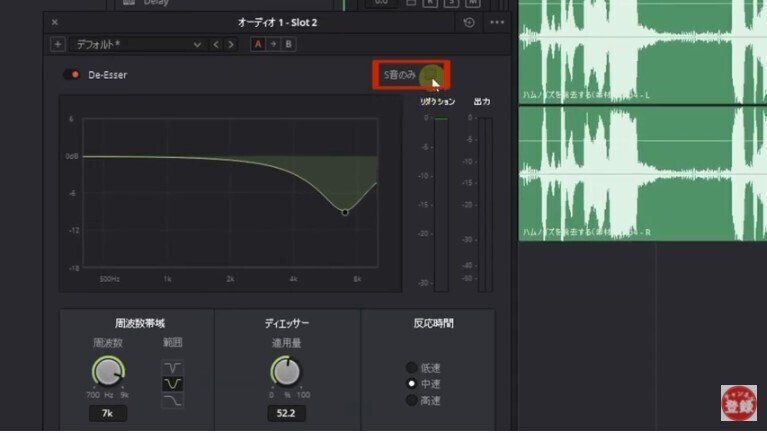This screenshot has height=433, width=767.
Task: Click the 52.2 amount value field
Action: pyautogui.click(x=286, y=413)
